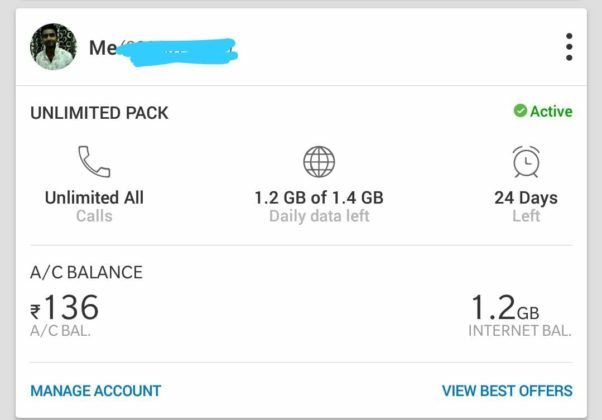
Task: Tap the alarm clock validity icon
Action: coord(526,162)
